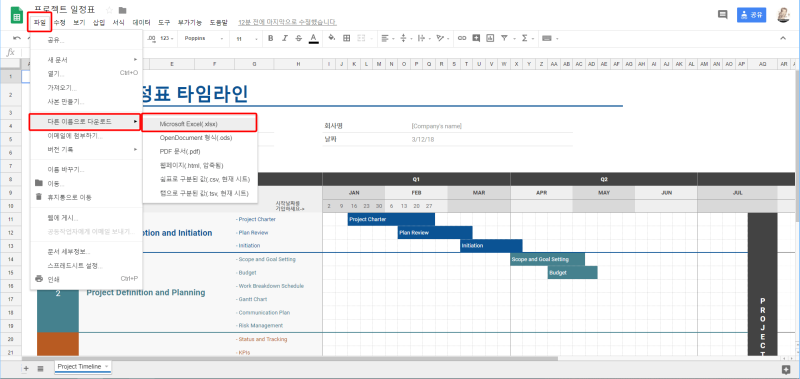Open the 123 number format dropdown
The width and height of the screenshot is (800, 379).
167,38
